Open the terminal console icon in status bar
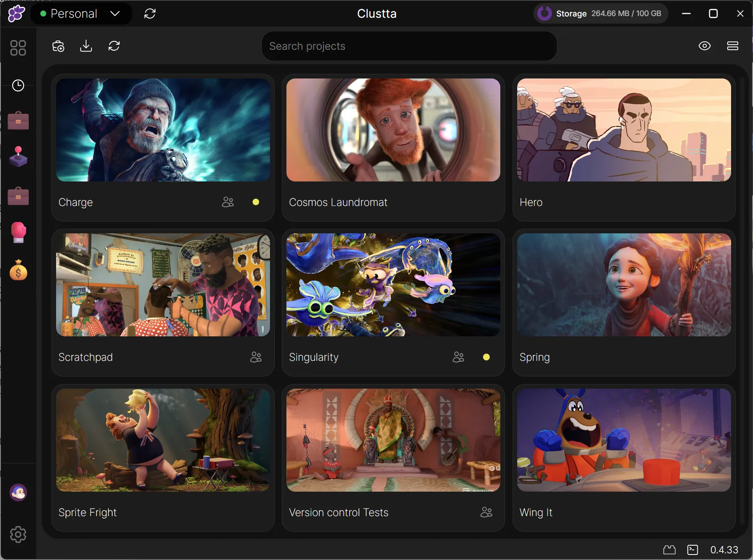Viewport: 753px width, 560px height. click(693, 550)
